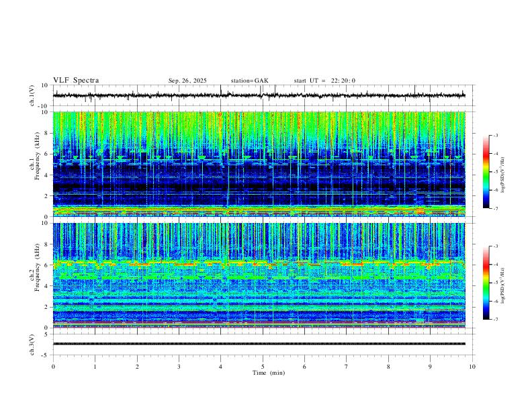
Task: Click the 'VLF Spectra' title text
Action: coord(76,81)
